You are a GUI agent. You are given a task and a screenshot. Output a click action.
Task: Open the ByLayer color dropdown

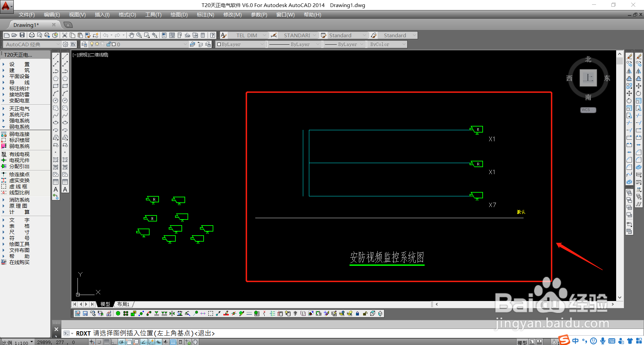point(240,44)
